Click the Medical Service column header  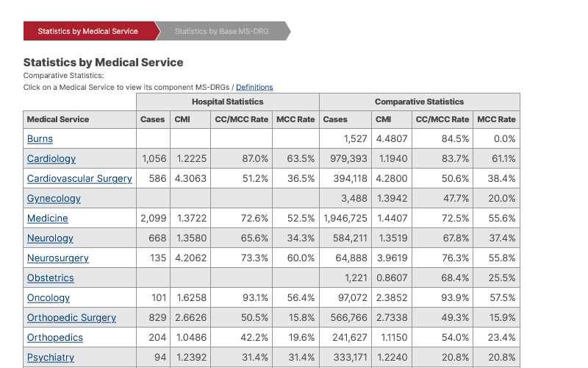pos(58,119)
